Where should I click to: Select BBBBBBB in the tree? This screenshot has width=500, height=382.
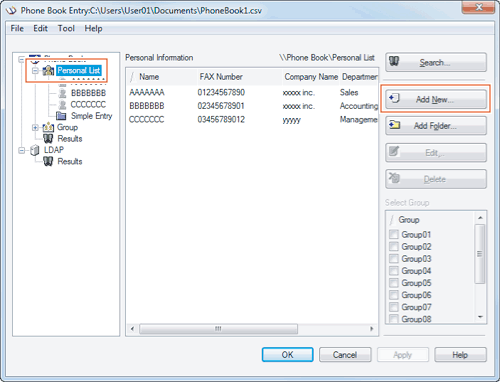88,93
